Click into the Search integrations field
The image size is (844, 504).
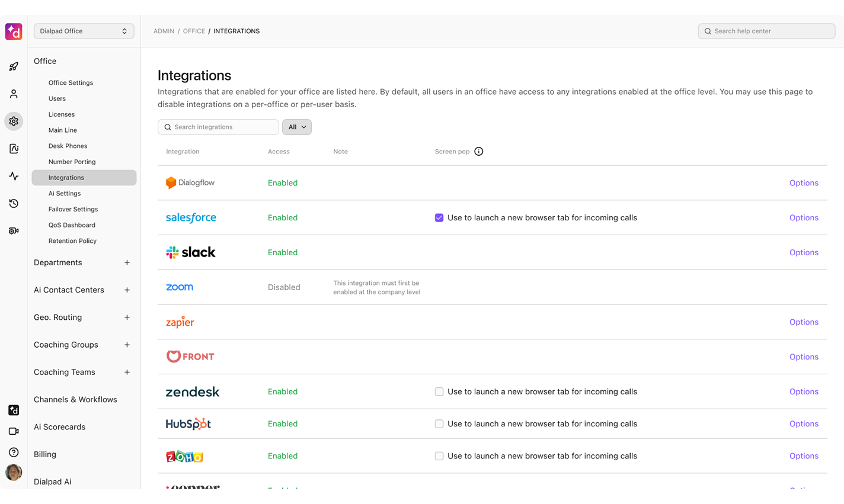pyautogui.click(x=218, y=127)
